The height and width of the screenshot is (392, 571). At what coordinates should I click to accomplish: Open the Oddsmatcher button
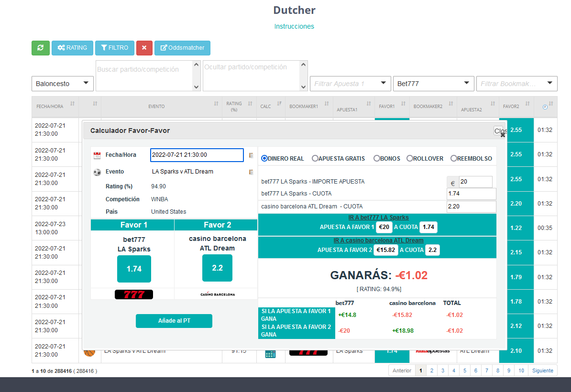183,48
